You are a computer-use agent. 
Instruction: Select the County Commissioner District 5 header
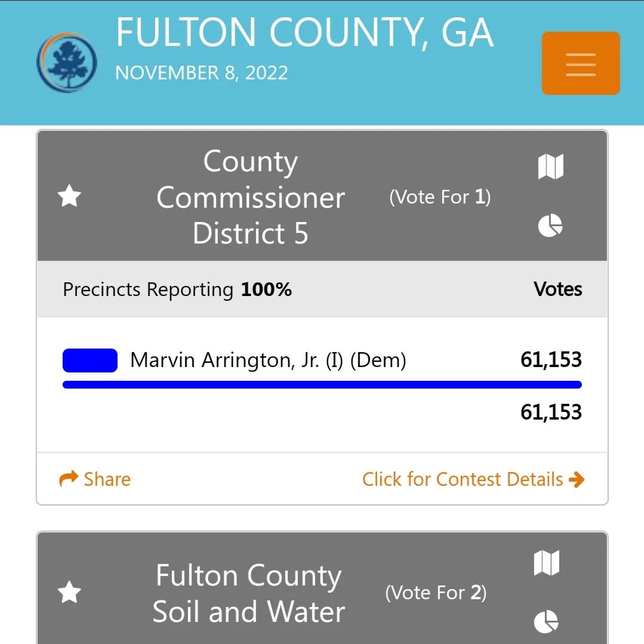click(251, 197)
